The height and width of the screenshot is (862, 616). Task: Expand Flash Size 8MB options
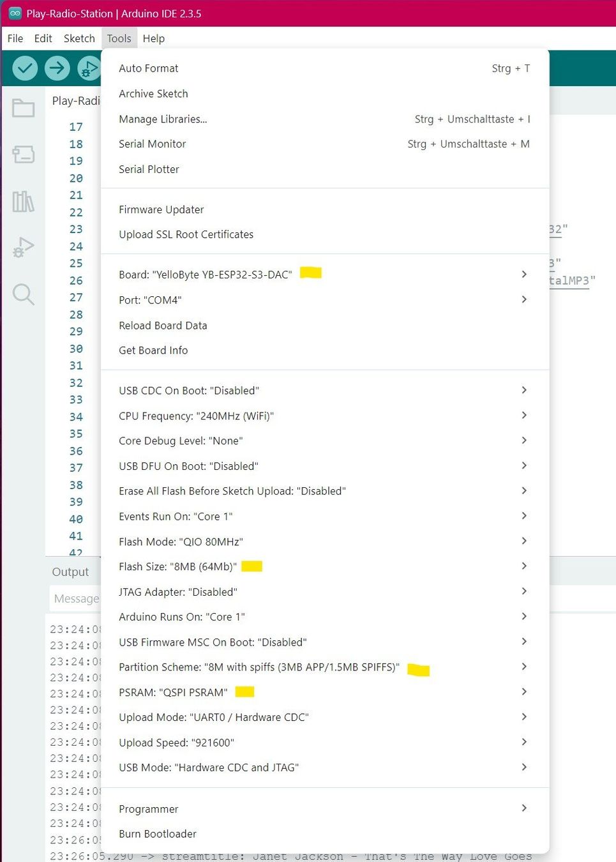[x=325, y=567]
